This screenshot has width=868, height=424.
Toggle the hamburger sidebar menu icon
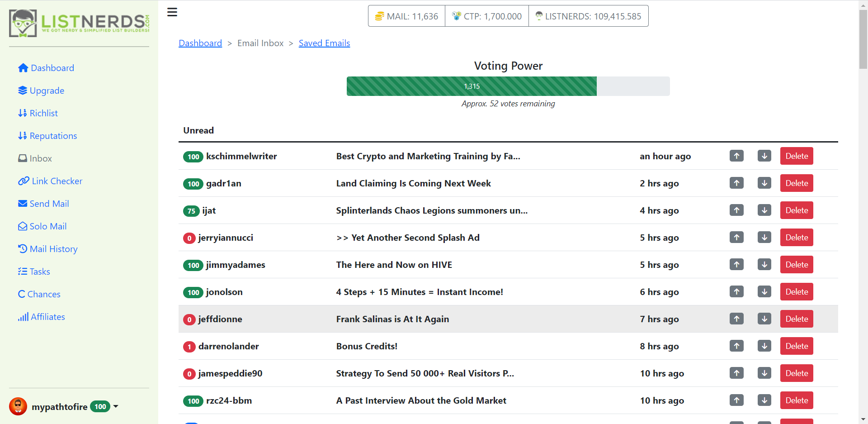click(172, 12)
